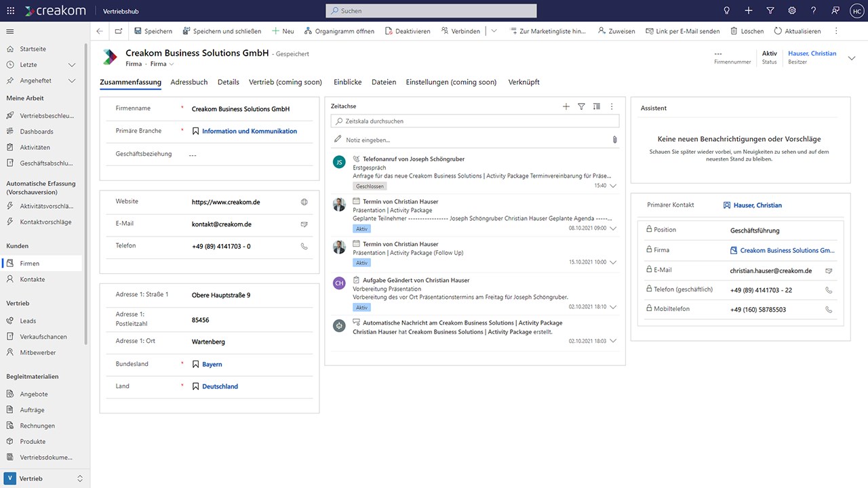Click globe icon next to website field
This screenshot has width=868, height=488.
tap(304, 202)
